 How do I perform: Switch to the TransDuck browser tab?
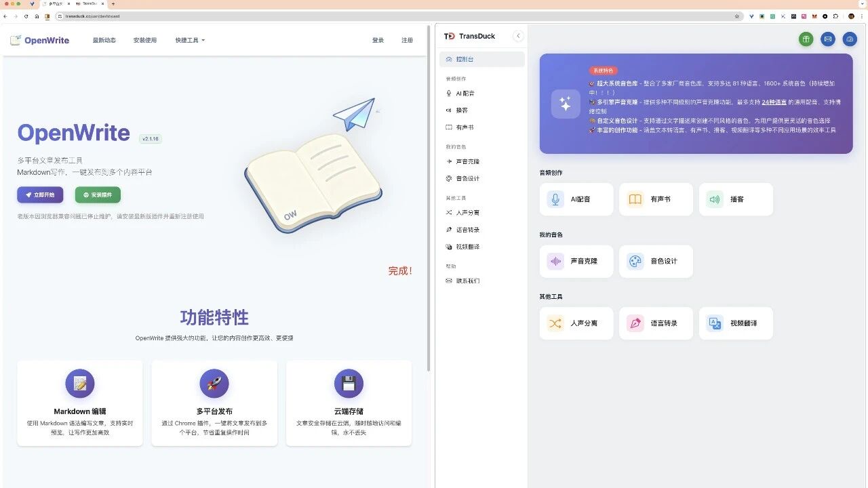pyautogui.click(x=90, y=3)
